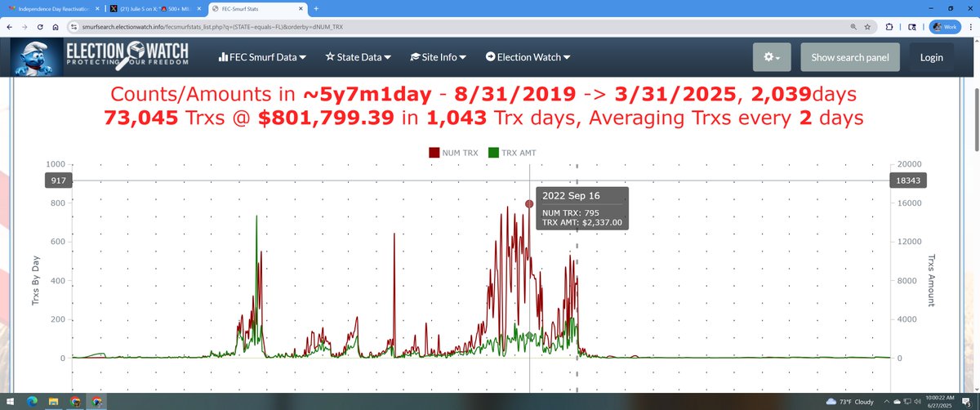This screenshot has width=980, height=410.
Task: Open the Extensions puzzle icon
Action: click(889, 26)
